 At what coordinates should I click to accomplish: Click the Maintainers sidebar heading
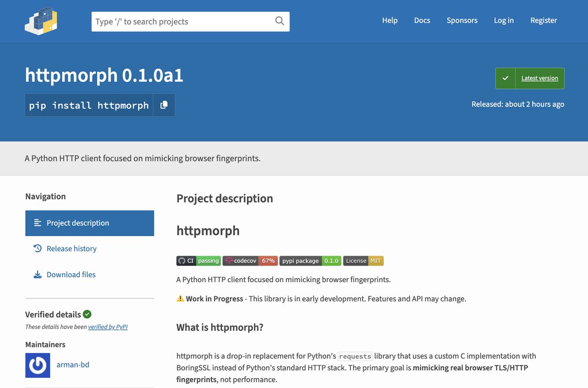pyautogui.click(x=45, y=345)
